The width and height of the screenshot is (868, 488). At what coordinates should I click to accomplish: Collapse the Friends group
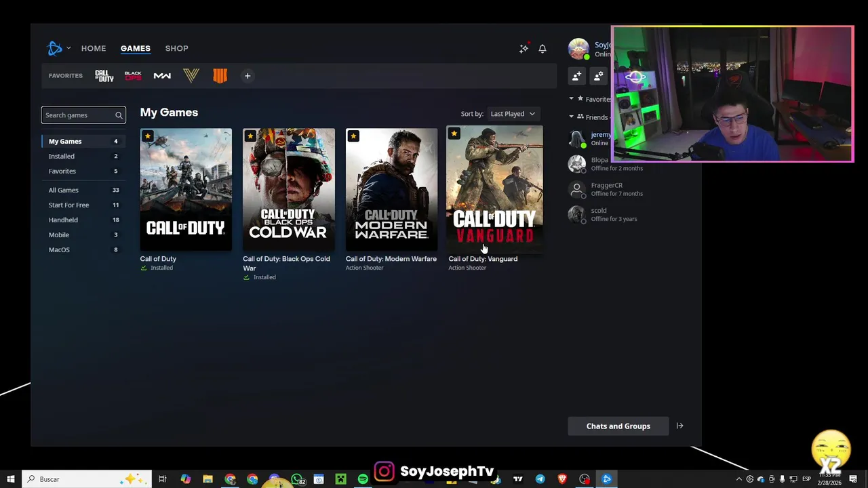click(572, 117)
